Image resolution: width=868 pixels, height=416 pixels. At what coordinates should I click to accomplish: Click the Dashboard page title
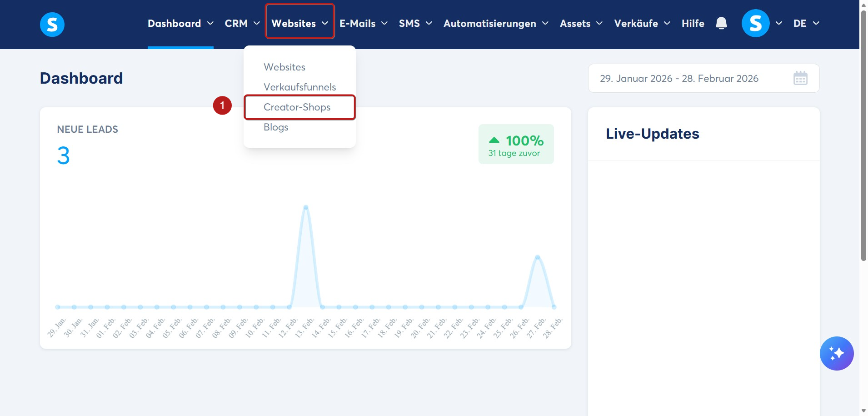(x=81, y=78)
